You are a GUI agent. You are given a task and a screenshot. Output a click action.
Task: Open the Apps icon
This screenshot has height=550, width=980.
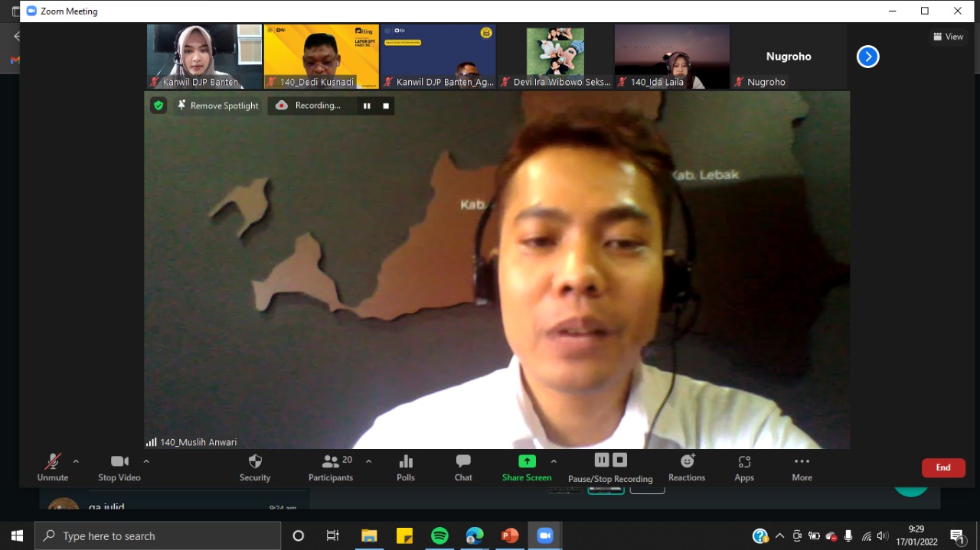point(744,462)
